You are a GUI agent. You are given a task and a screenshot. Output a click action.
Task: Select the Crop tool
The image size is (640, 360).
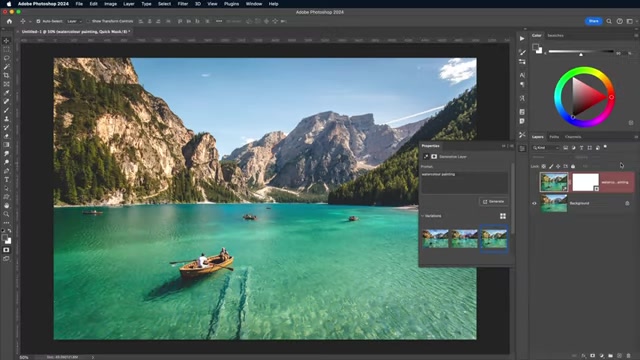6,76
